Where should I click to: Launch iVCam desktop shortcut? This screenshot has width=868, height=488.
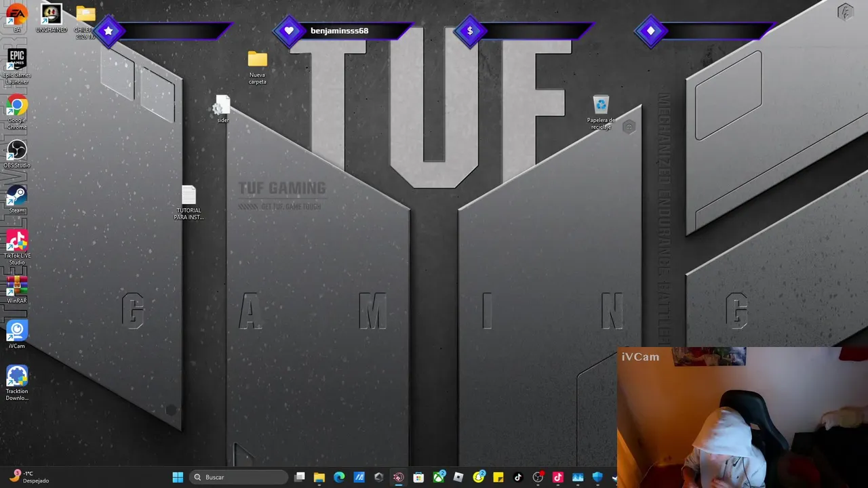click(17, 335)
